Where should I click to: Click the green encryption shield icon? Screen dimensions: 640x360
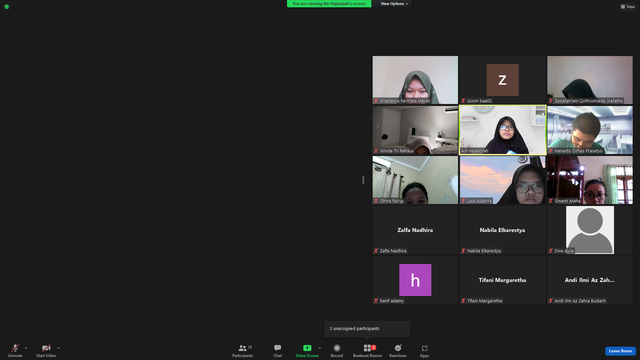[x=7, y=7]
